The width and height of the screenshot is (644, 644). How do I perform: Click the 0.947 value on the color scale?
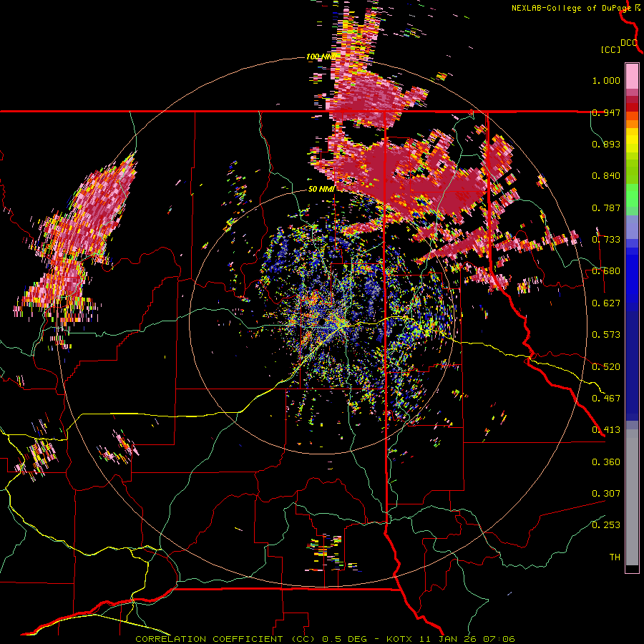(606, 112)
